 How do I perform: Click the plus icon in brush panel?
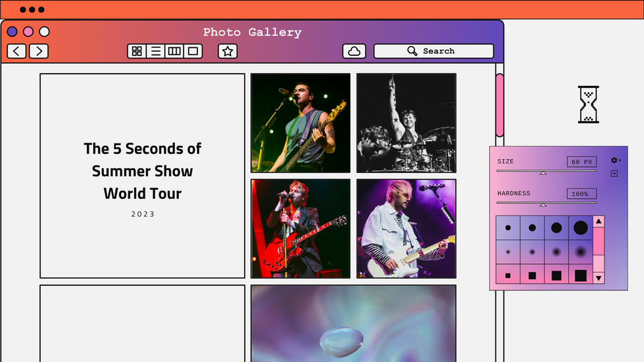(x=614, y=173)
